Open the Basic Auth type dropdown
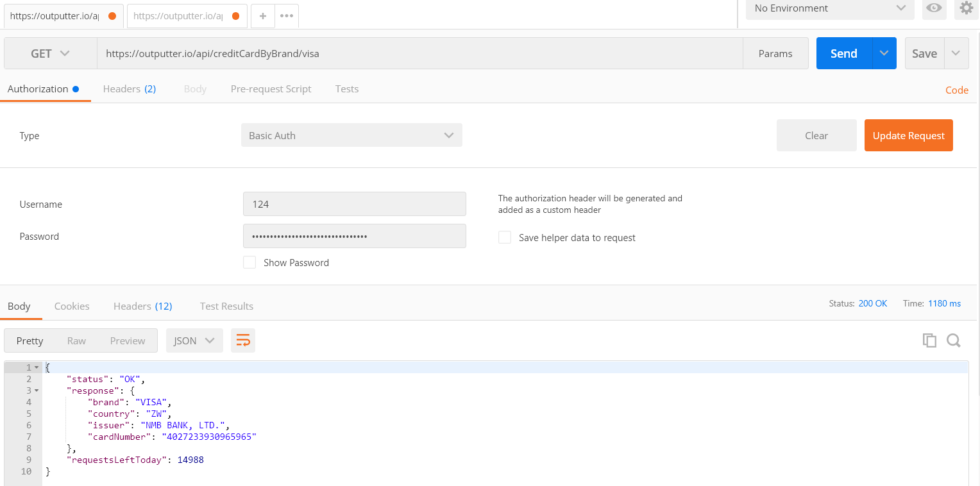 pos(351,135)
